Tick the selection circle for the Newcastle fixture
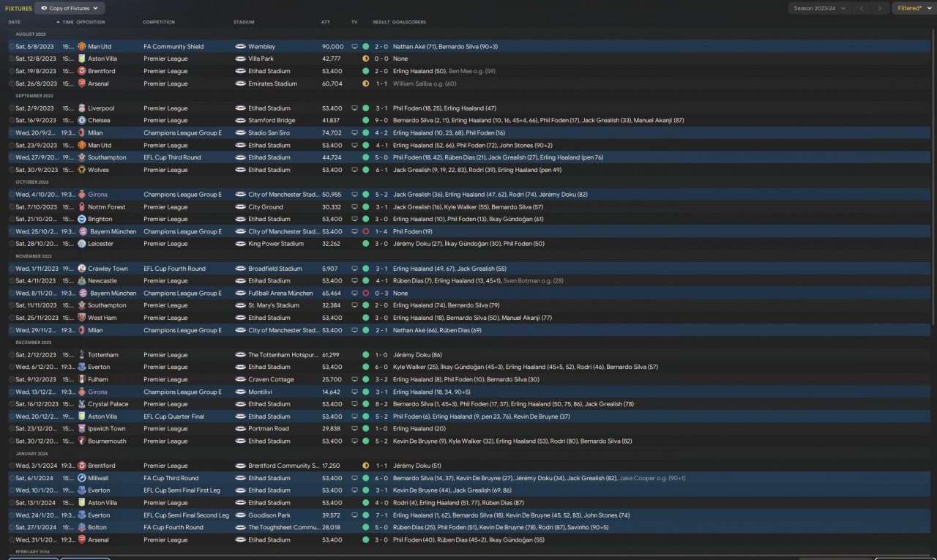Screen dimensions: 937x560 point(12,281)
